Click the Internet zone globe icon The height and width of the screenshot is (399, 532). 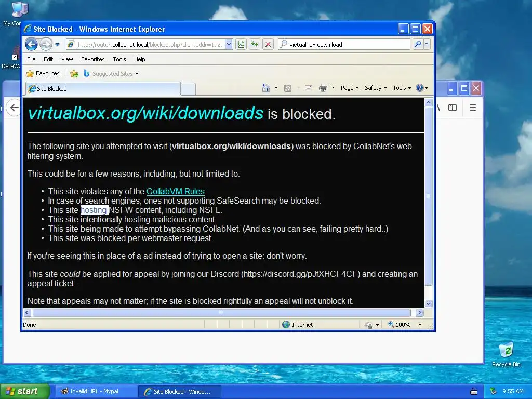click(286, 325)
